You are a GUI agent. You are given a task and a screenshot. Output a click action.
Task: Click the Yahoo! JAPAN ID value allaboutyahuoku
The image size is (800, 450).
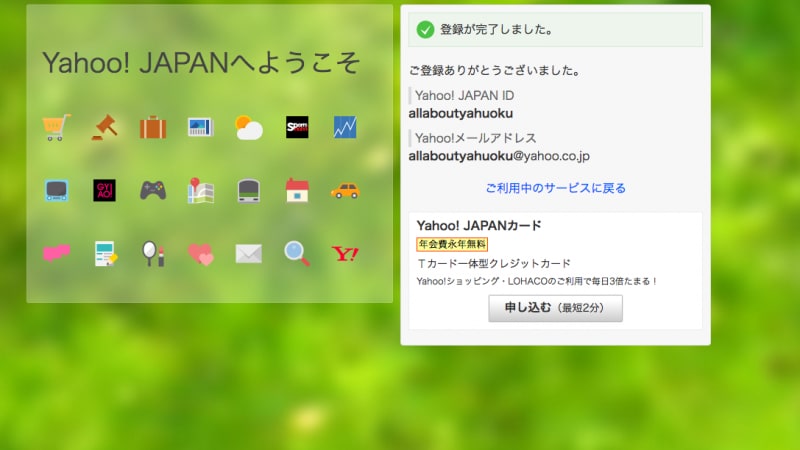461,113
